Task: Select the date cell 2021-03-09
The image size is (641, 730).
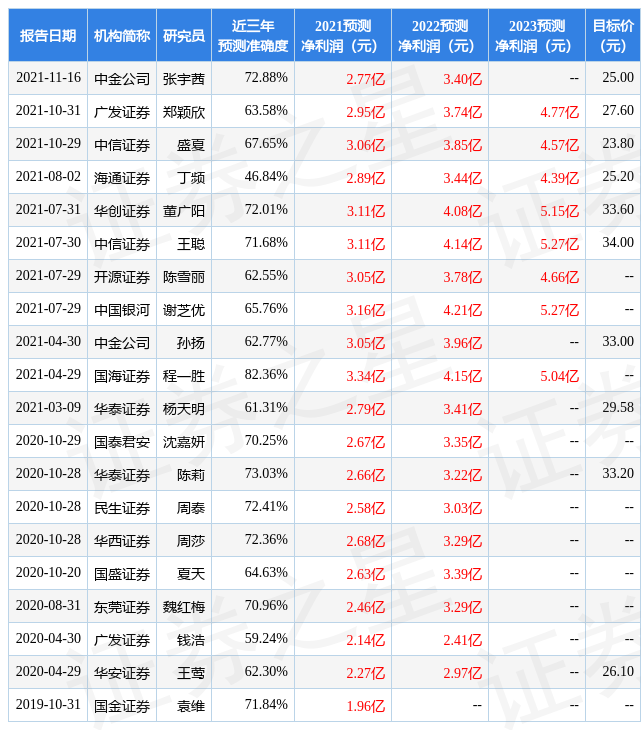Action: pos(48,408)
